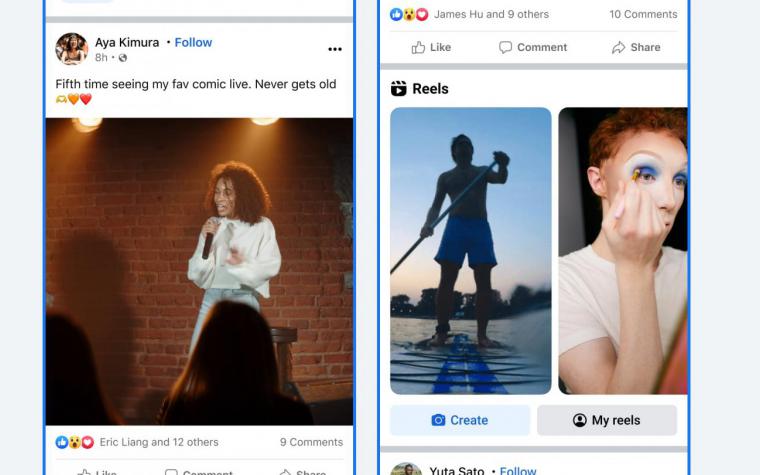This screenshot has height=475, width=760.
Task: Open the paddleboarding reel thumbnail
Action: pos(471,251)
